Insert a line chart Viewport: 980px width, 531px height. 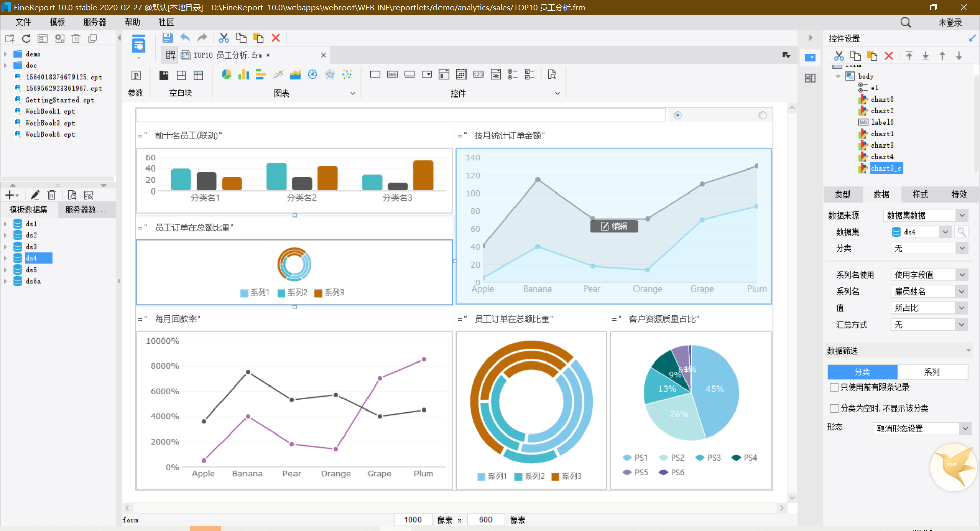click(278, 75)
